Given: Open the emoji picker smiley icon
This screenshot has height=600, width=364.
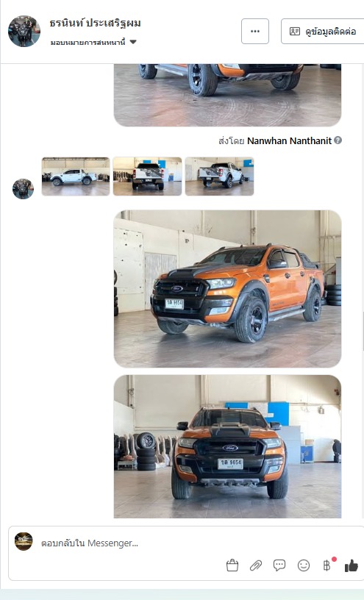Looking at the screenshot, I should tap(304, 565).
